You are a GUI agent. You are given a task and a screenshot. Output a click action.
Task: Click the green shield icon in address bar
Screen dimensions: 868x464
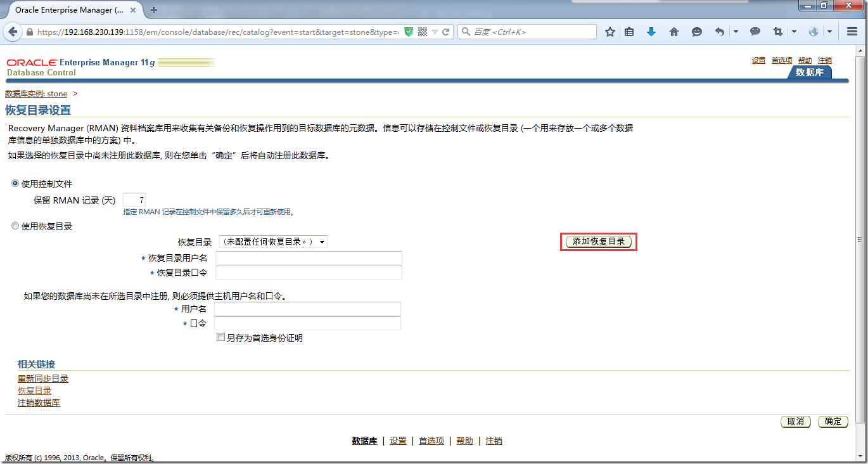point(409,32)
